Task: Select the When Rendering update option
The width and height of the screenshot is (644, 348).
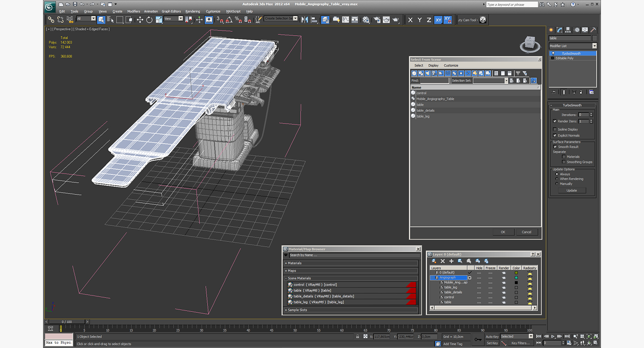Action: pyautogui.click(x=557, y=179)
